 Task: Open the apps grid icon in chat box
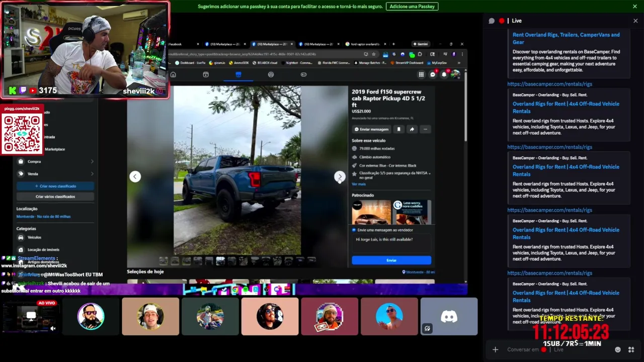(631, 349)
